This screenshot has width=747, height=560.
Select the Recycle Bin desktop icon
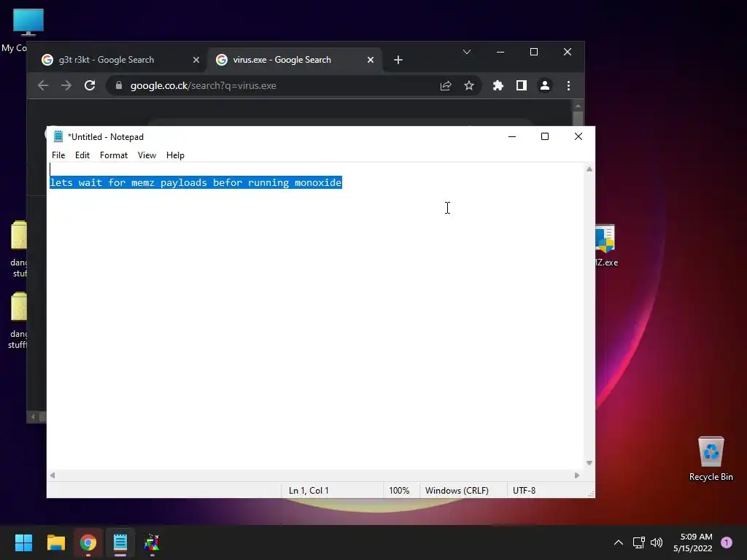(x=711, y=459)
